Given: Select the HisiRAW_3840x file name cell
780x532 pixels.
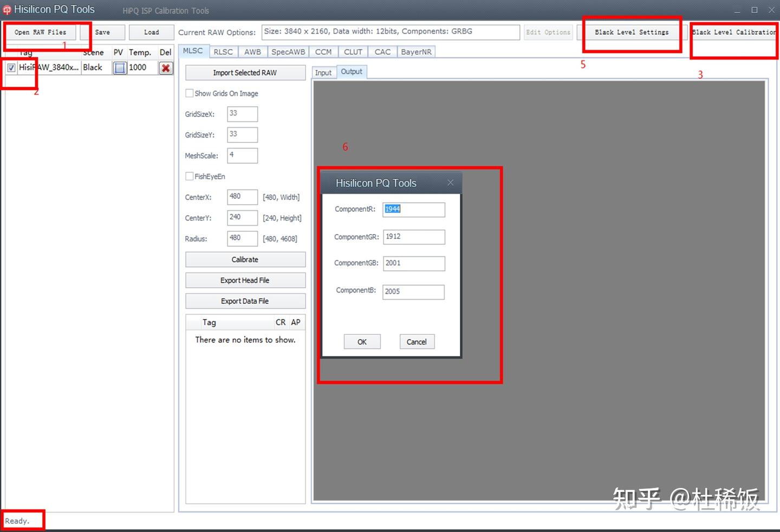Looking at the screenshot, I should coord(49,68).
